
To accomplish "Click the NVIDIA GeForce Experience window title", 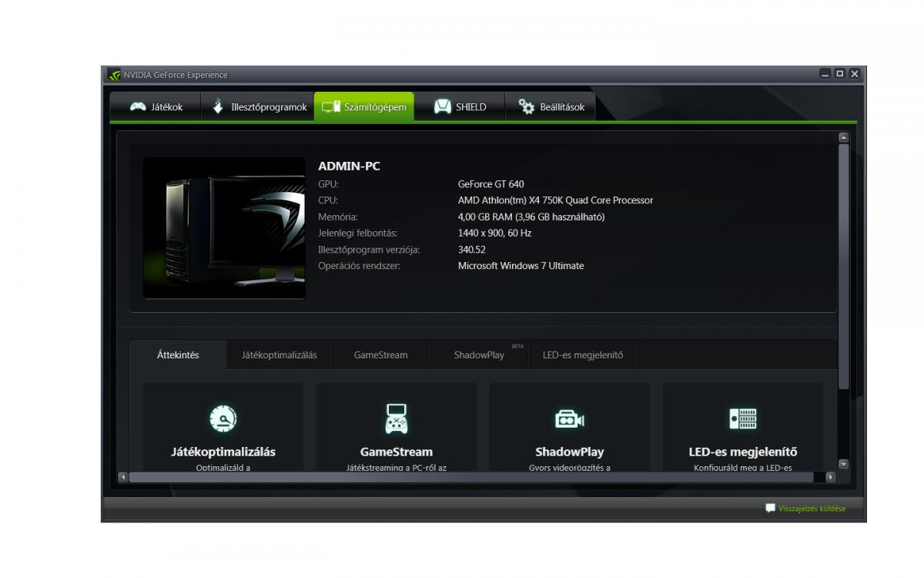I will 176,75.
